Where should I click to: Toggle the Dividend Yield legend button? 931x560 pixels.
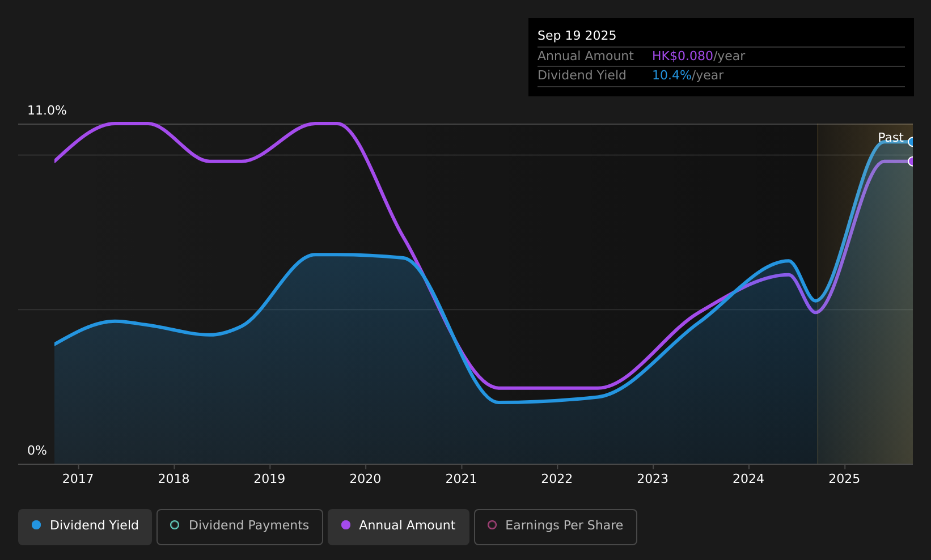pos(85,527)
